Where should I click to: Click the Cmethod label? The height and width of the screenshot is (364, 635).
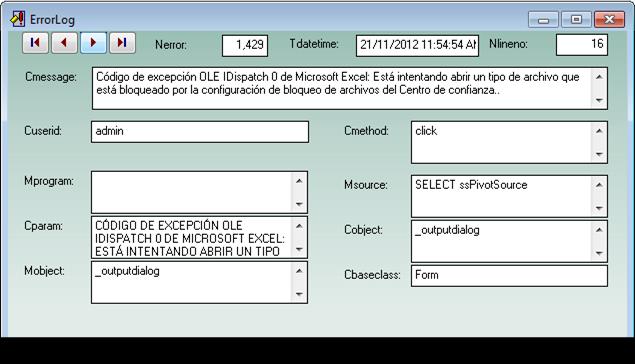click(x=367, y=131)
